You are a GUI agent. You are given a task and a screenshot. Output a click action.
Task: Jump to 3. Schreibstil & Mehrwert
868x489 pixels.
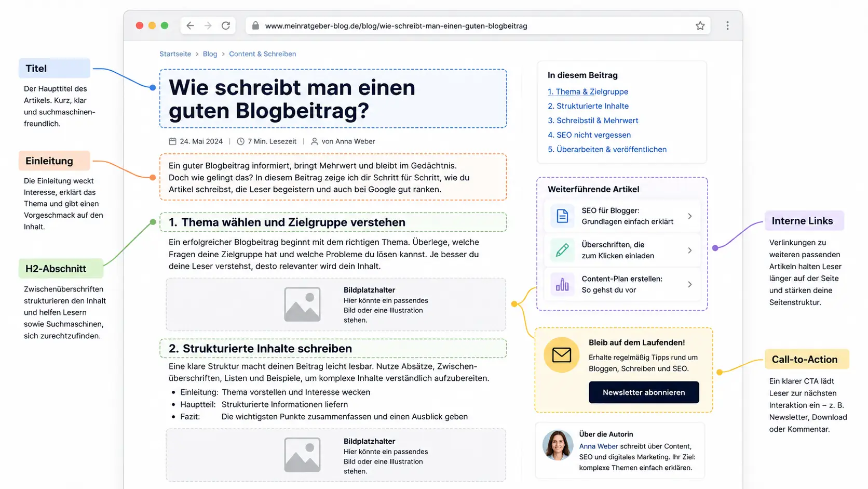point(593,121)
